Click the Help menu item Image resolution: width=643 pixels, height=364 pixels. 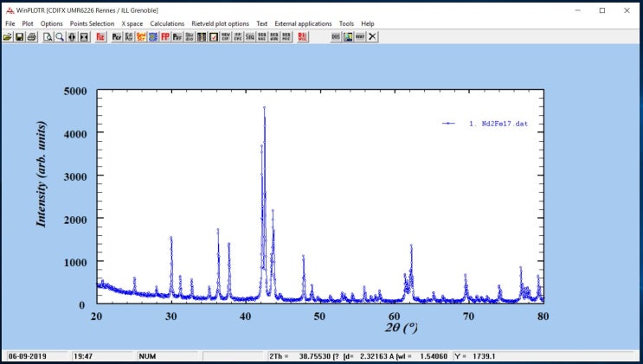(x=368, y=23)
